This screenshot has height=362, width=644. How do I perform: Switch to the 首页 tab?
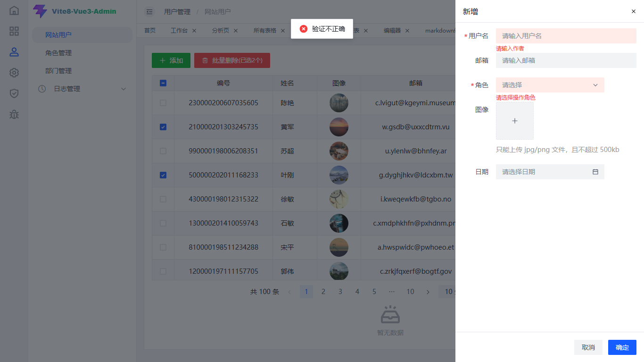tap(150, 31)
